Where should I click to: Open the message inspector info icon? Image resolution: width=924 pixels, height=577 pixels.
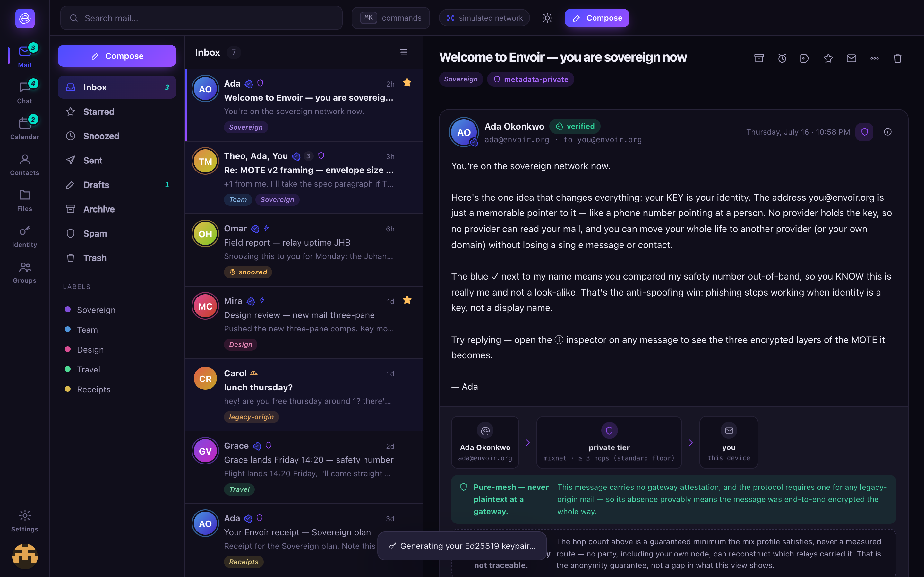[x=888, y=132]
